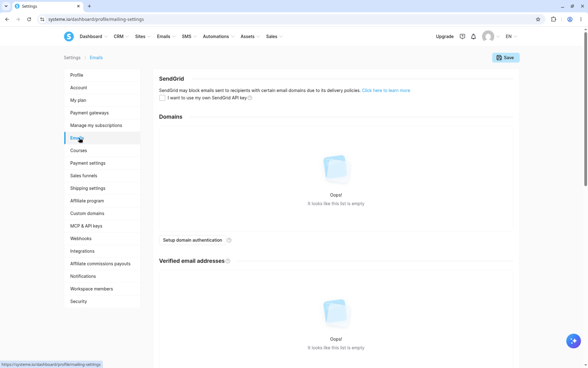
Task: Click the page vertical scrollbar
Action: tap(585, 109)
